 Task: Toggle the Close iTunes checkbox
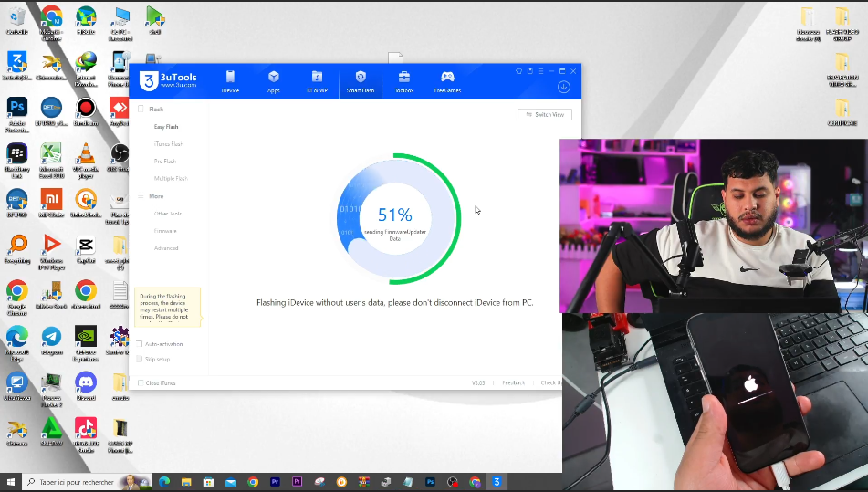click(x=140, y=383)
